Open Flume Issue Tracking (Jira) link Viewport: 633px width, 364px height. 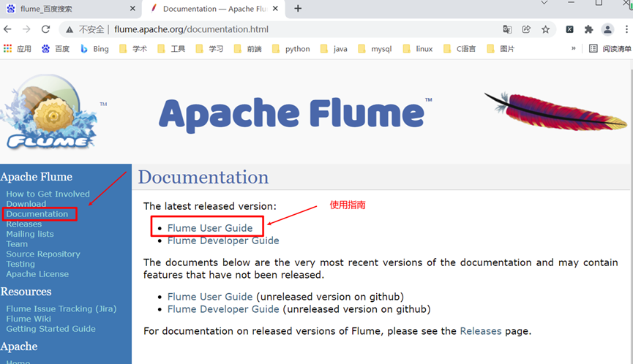point(61,308)
